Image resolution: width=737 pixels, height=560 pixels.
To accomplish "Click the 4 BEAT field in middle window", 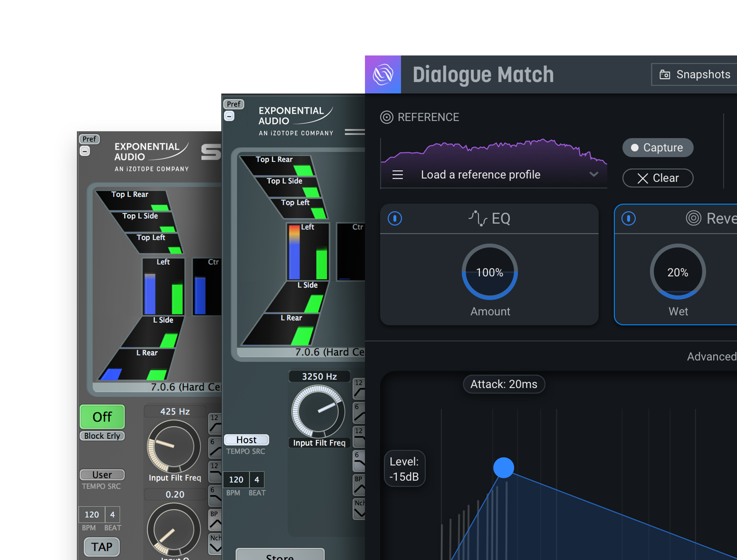I will 257,480.
